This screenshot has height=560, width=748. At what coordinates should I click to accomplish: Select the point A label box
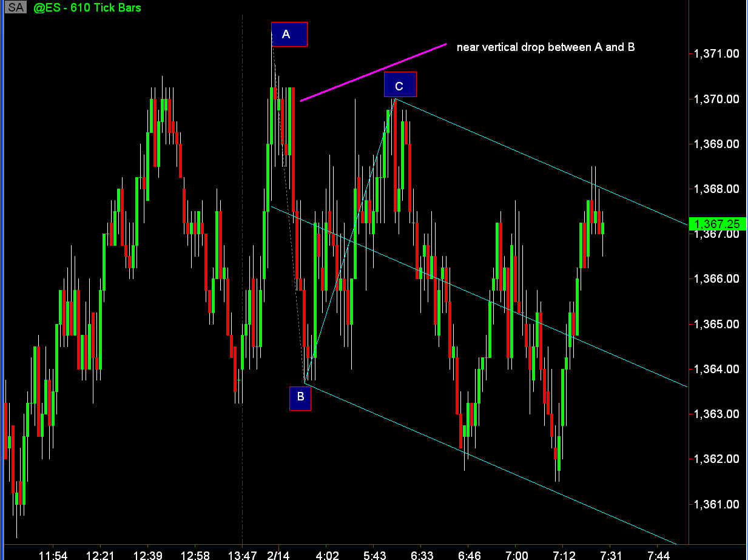pos(289,35)
